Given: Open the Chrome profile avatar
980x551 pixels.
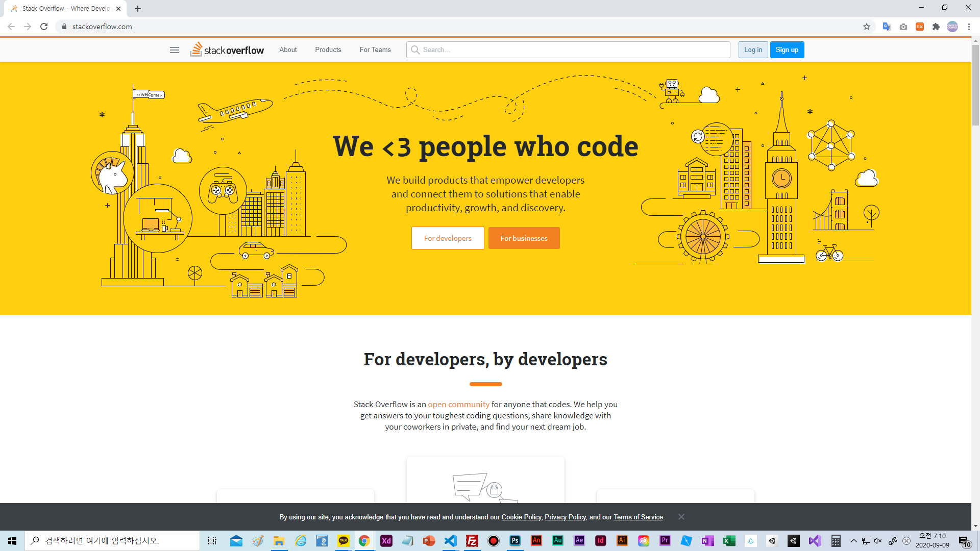Looking at the screenshot, I should (x=952, y=27).
